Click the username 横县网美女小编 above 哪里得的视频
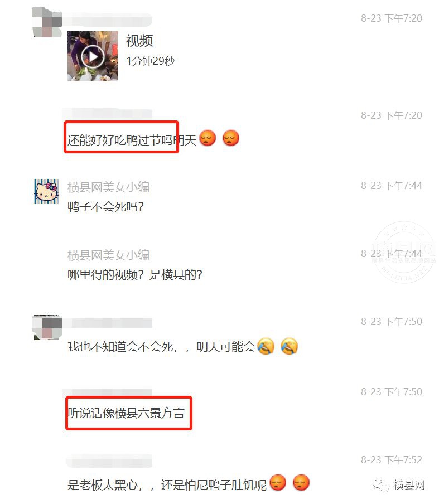 [x=108, y=255]
